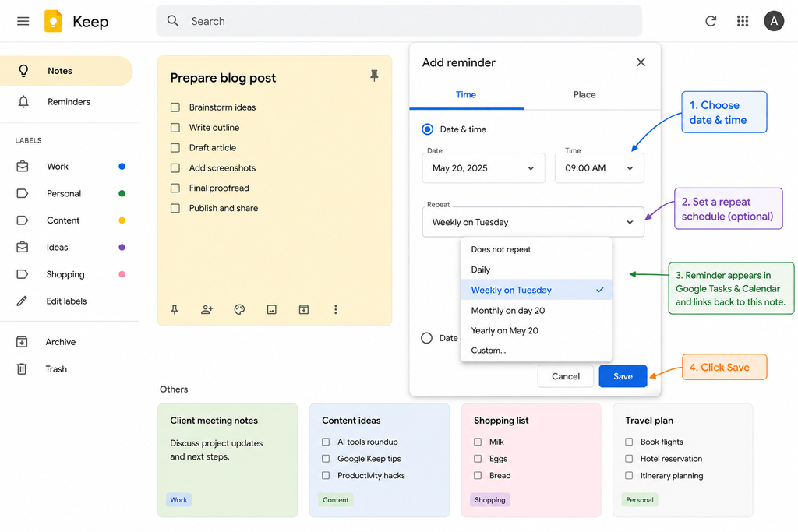The height and width of the screenshot is (532, 798).
Task: Open the Travel plan note card
Action: 683,460
